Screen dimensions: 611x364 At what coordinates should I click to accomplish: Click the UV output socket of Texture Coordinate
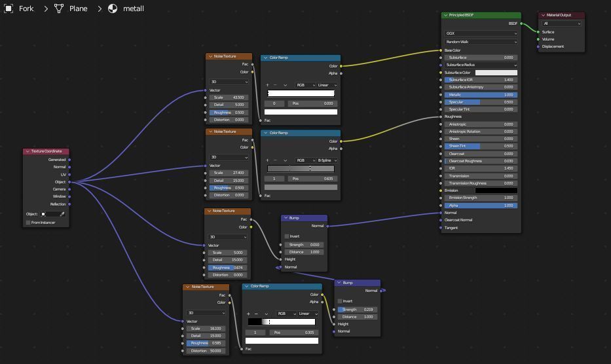click(x=69, y=175)
